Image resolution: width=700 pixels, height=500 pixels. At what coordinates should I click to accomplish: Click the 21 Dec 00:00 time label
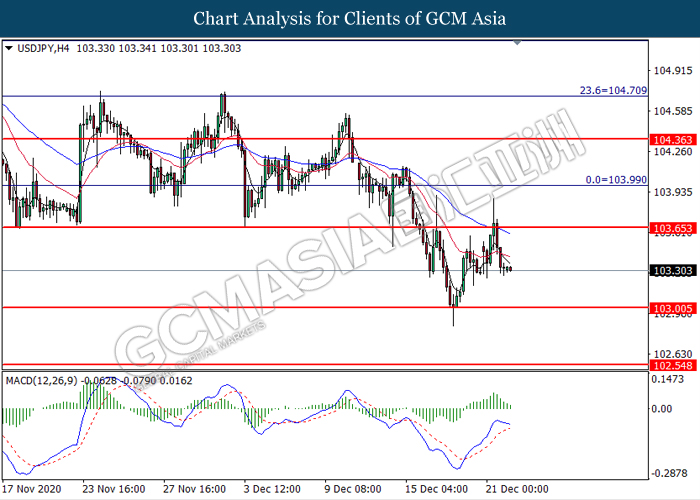pyautogui.click(x=517, y=489)
